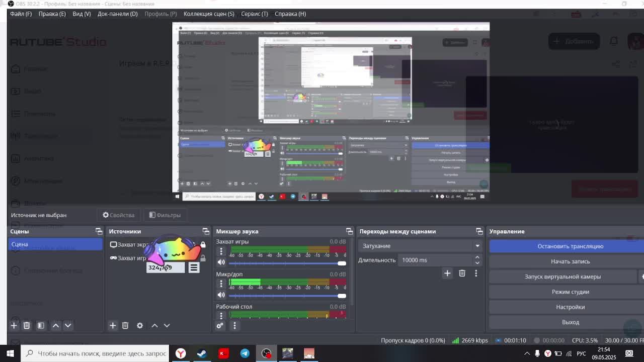Open transition properties three dots
This screenshot has width=644, height=362.
click(476, 273)
